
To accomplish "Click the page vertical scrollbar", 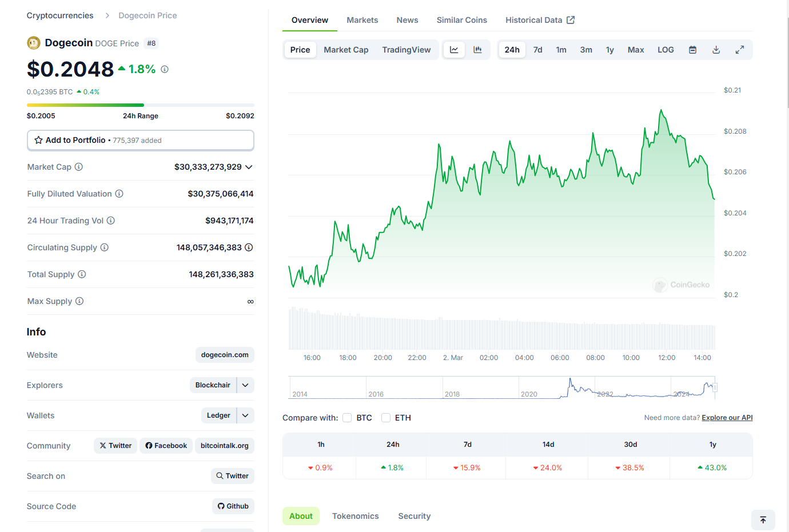I will (787, 63).
